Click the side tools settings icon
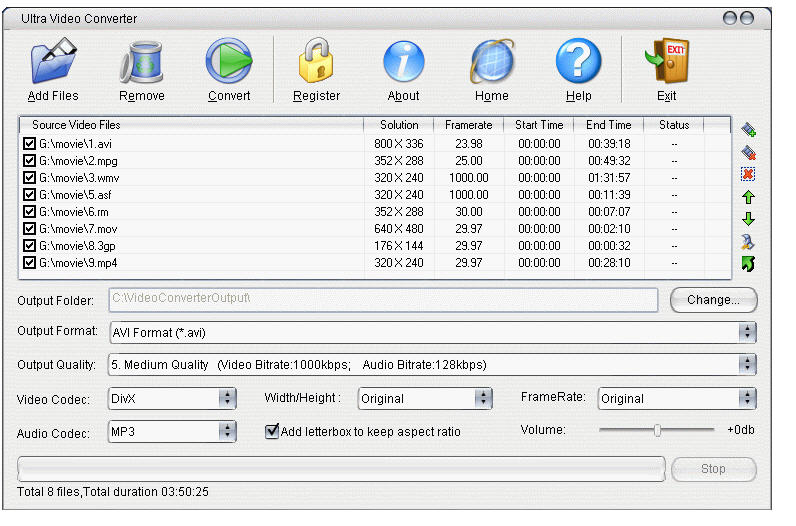This screenshot has height=526, width=796. (x=748, y=242)
